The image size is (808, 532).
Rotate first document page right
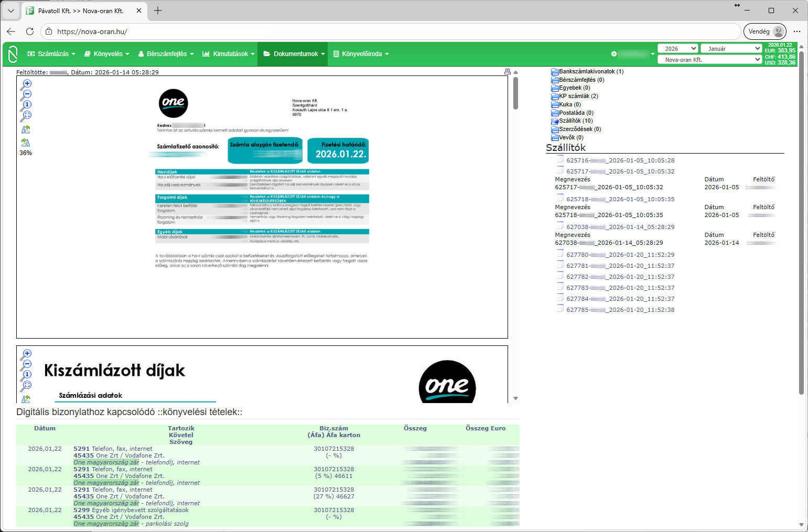point(26,143)
